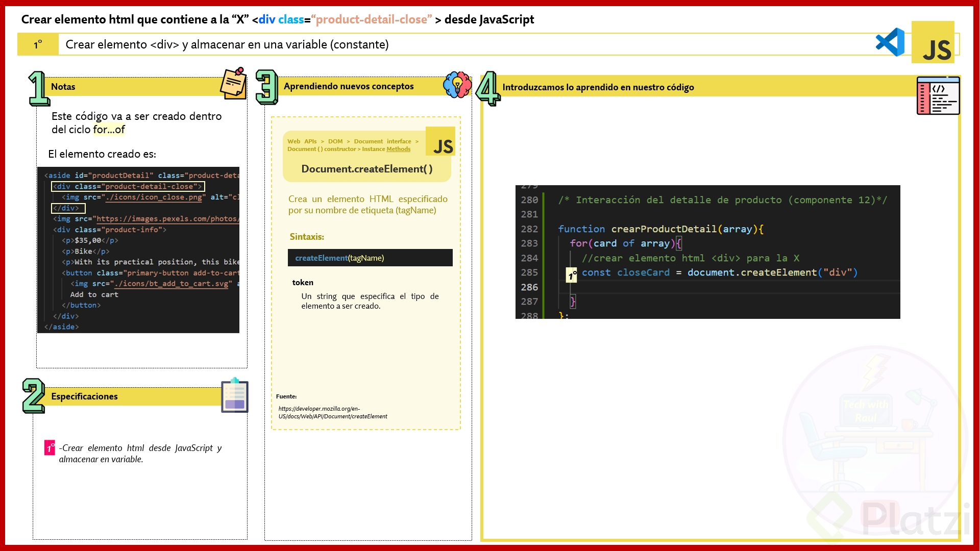Click the Document.createElement() heading
The width and height of the screenshot is (980, 551).
[x=367, y=169]
